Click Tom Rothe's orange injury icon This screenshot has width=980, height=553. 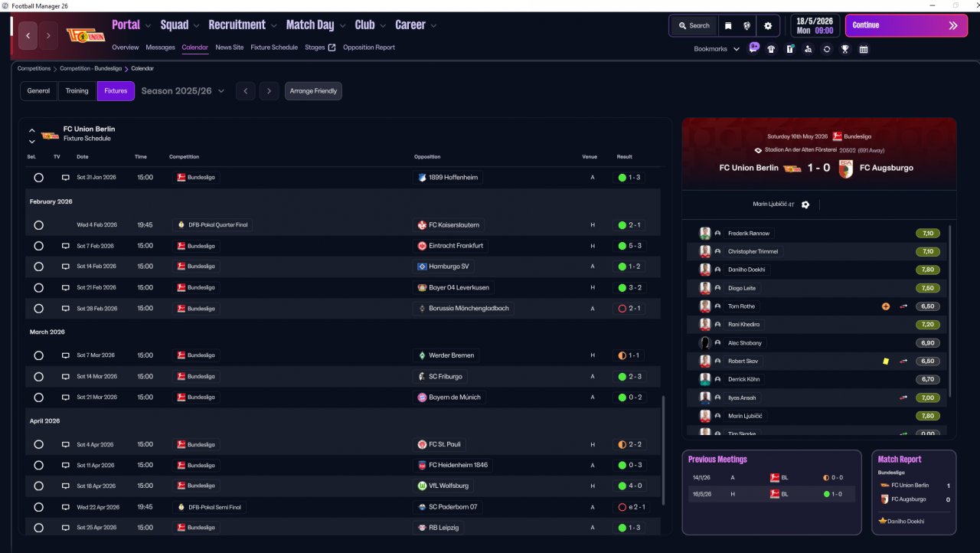(x=886, y=306)
